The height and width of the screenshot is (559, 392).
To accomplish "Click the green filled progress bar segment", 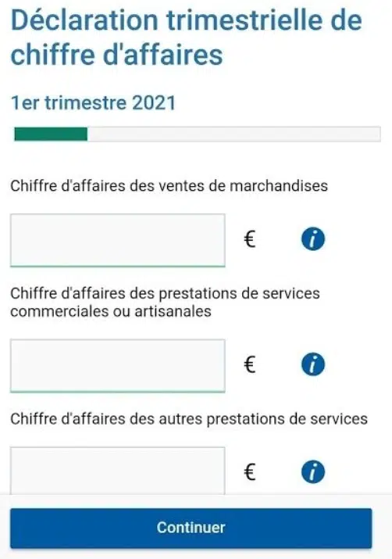I will click(51, 134).
